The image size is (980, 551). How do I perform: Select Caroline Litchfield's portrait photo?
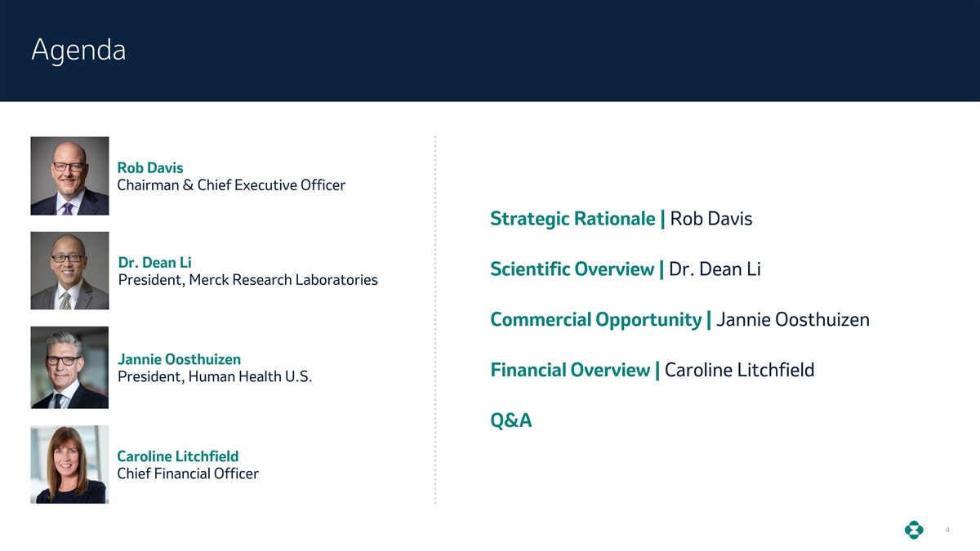point(69,464)
